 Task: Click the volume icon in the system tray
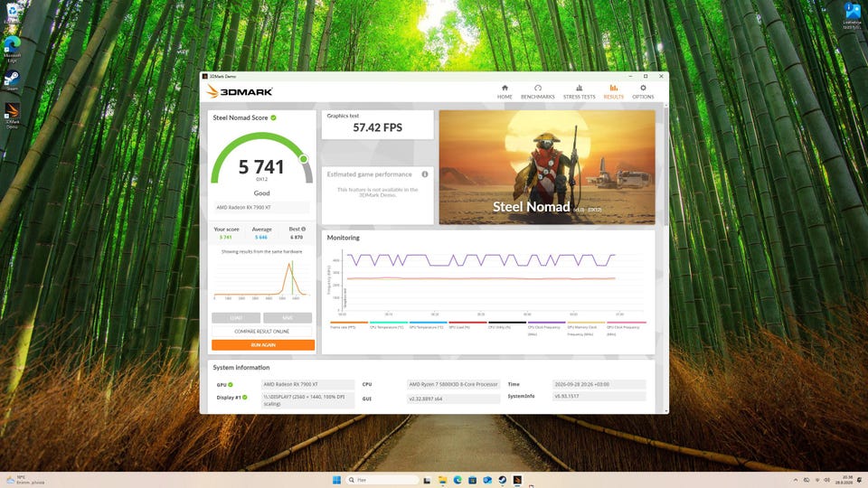coord(827,480)
